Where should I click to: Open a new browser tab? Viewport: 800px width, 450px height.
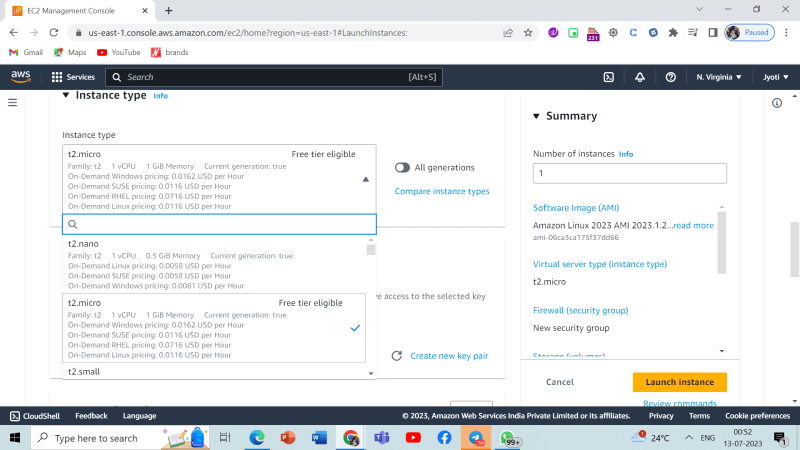169,10
